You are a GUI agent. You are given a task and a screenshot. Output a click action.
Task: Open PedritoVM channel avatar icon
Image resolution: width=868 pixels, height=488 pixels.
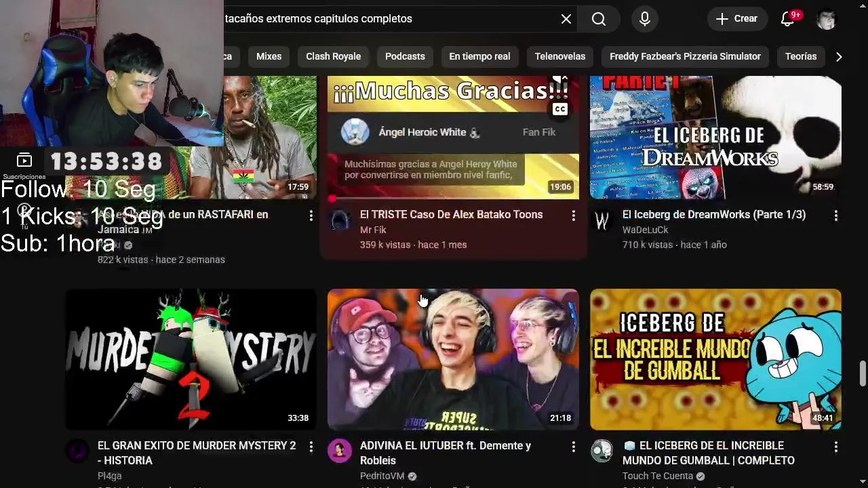(x=340, y=451)
